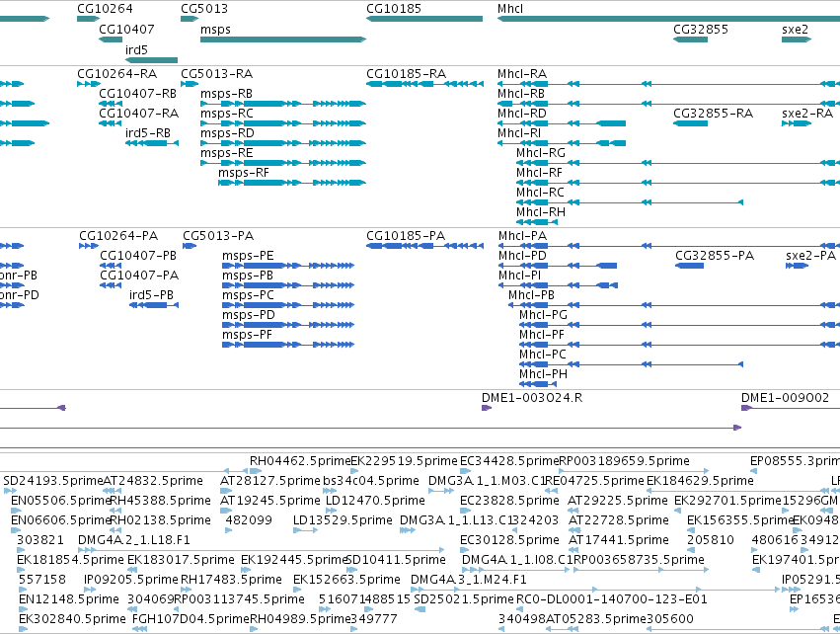
Task: Select the CG10264 gene label
Action: 105,9
